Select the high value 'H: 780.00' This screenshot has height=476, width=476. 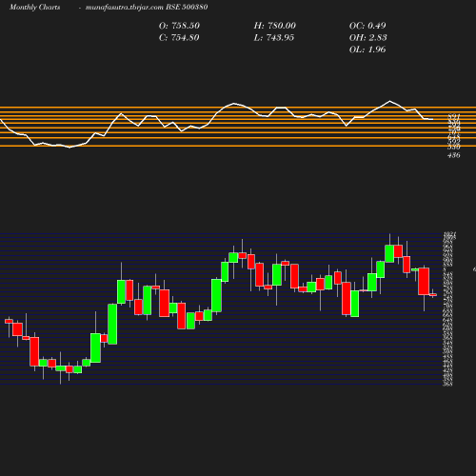[274, 26]
